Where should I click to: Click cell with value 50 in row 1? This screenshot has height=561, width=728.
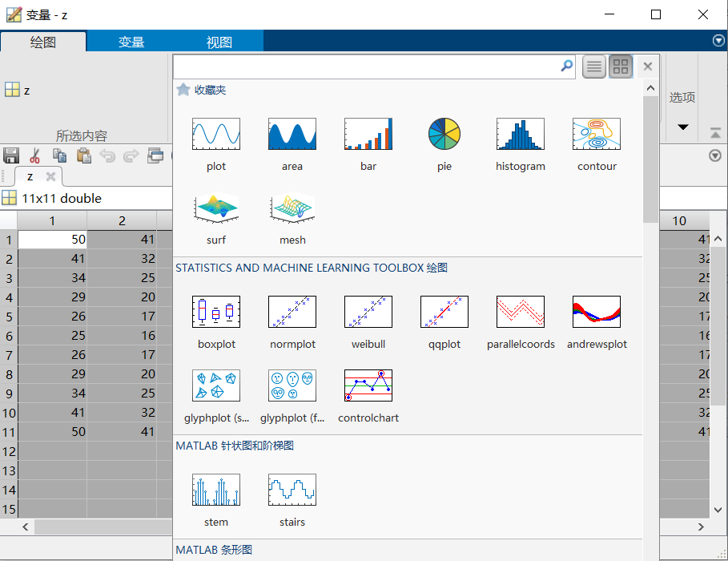coord(53,240)
